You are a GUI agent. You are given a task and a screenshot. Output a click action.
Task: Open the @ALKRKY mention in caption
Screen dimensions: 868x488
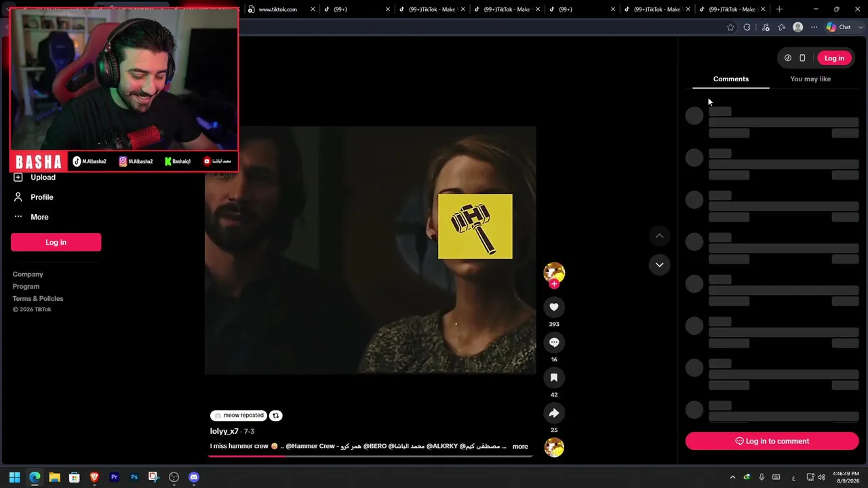click(441, 447)
